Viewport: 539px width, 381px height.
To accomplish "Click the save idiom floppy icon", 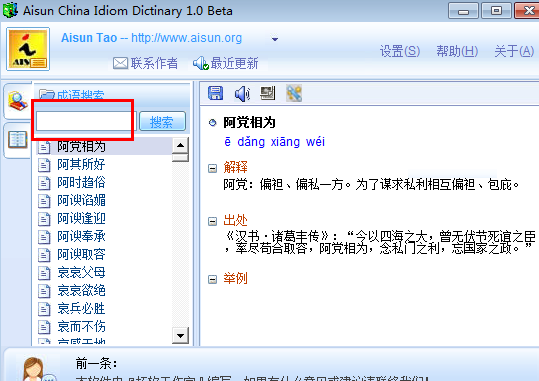I will 216,93.
